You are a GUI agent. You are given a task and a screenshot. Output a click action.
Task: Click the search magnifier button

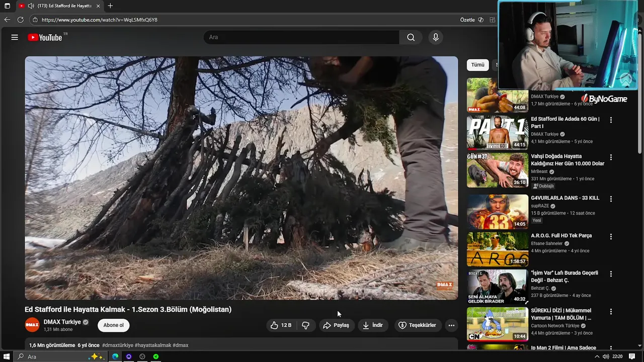(x=411, y=37)
